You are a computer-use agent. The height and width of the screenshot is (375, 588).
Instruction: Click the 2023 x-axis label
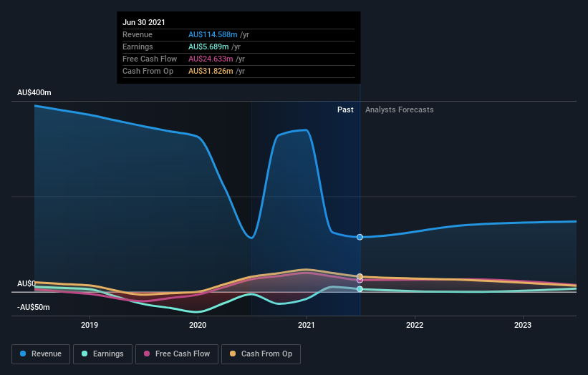pyautogui.click(x=523, y=325)
